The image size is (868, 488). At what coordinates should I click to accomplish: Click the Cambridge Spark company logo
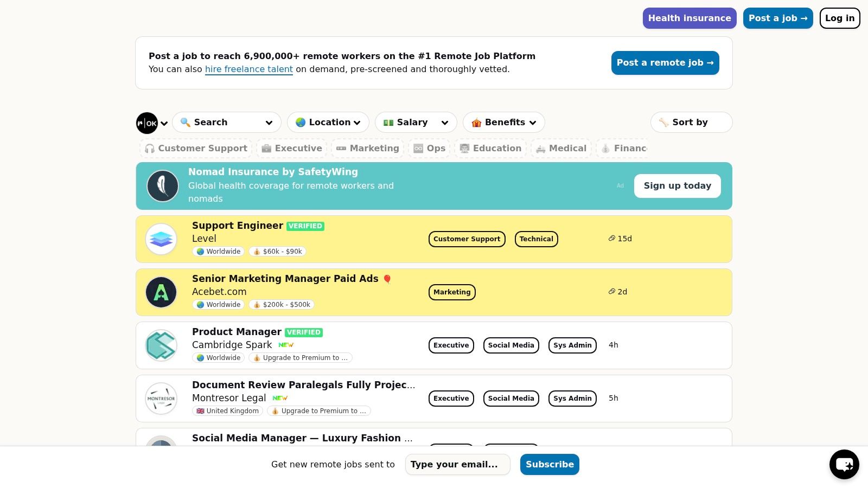tap(161, 345)
